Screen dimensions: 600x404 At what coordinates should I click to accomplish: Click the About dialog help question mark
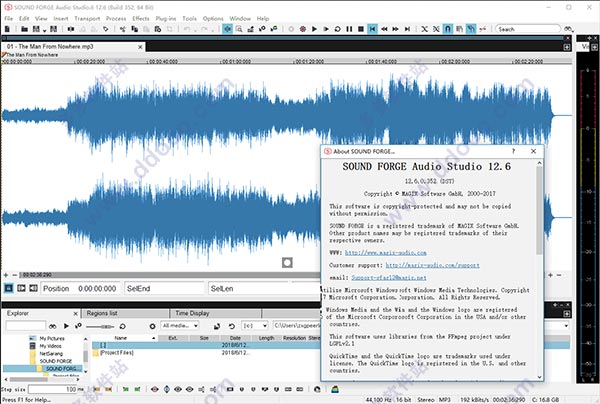pos(514,151)
